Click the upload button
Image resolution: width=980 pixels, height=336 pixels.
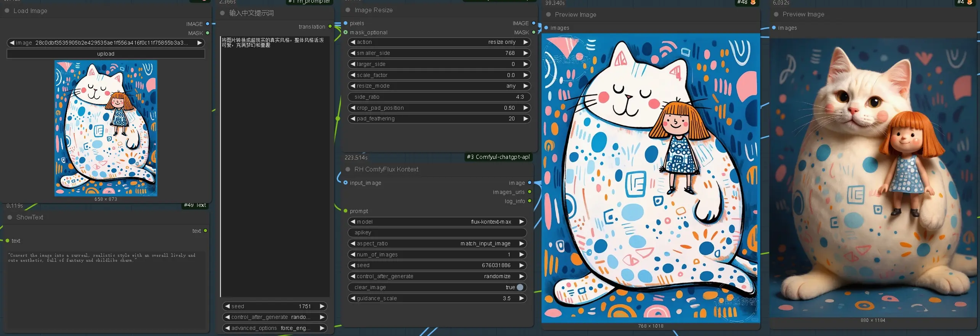[106, 54]
